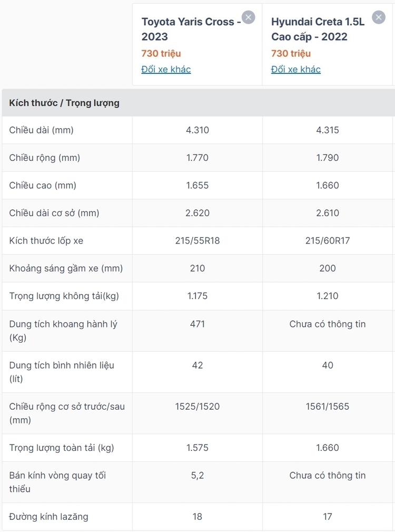Viewport: 395px width, 532px height.
Task: Select the Hyundai Creta 1.5L Cao cấp title
Action: point(318,29)
